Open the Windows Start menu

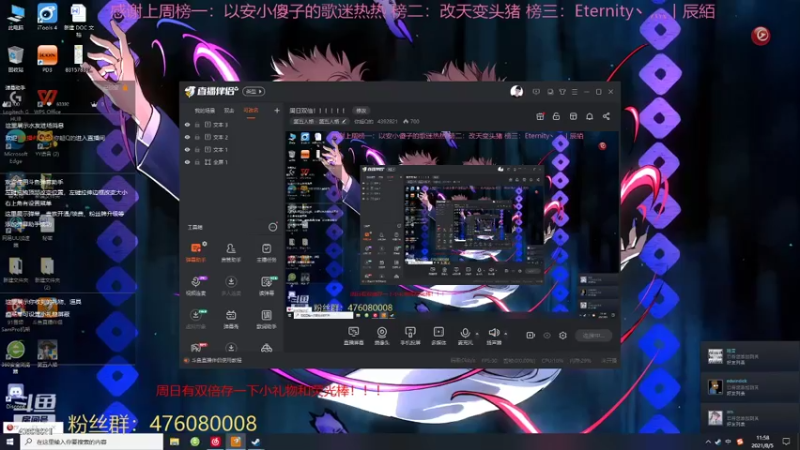(10, 441)
